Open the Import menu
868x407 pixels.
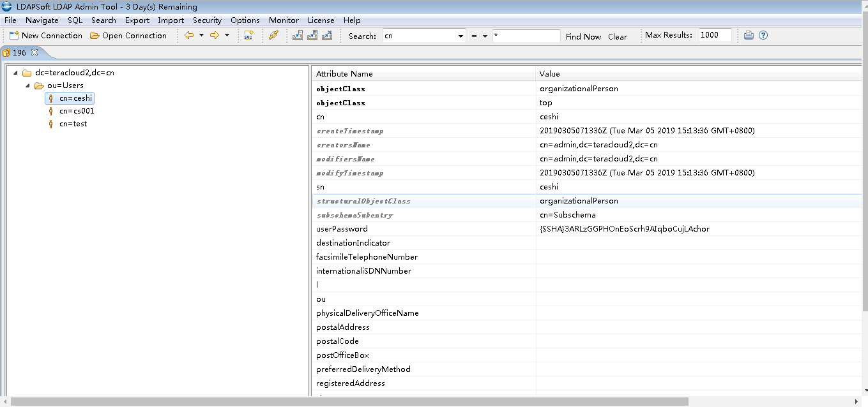click(x=171, y=20)
